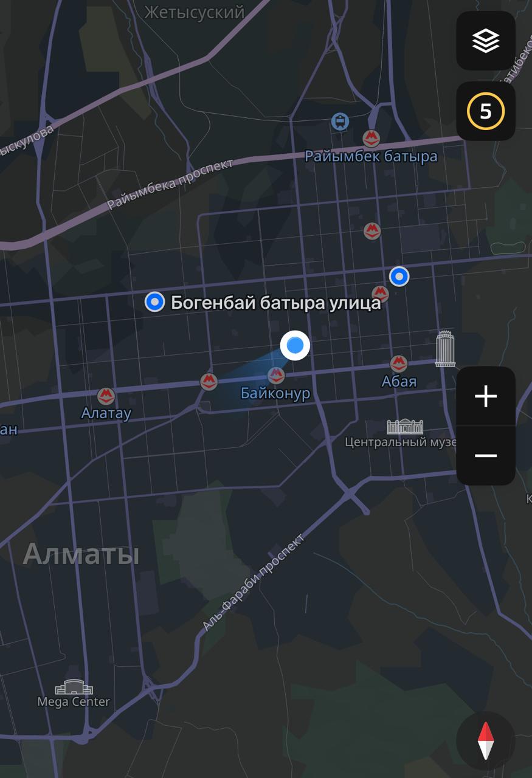The image size is (532, 778).
Task: Tap the compass north arrow
Action: point(486,741)
